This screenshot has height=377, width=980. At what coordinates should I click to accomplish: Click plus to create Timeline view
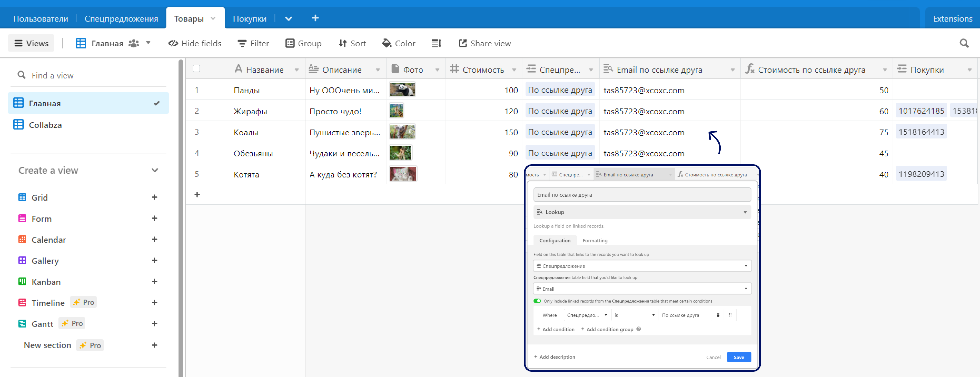point(155,302)
